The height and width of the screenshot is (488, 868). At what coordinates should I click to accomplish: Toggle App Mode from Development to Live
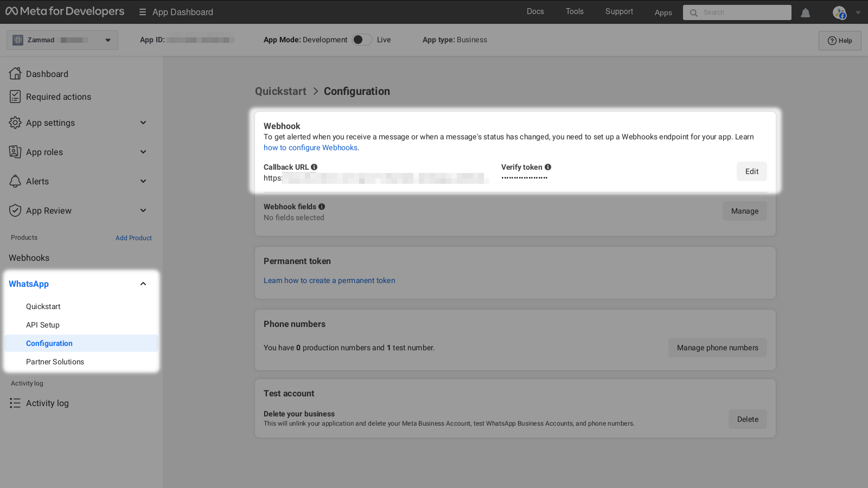362,40
